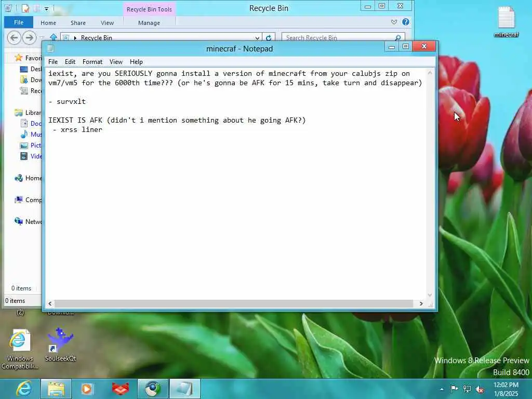Click the Notepad vertical scrollbar down arrow
This screenshot has height=399, width=532.
point(430,295)
